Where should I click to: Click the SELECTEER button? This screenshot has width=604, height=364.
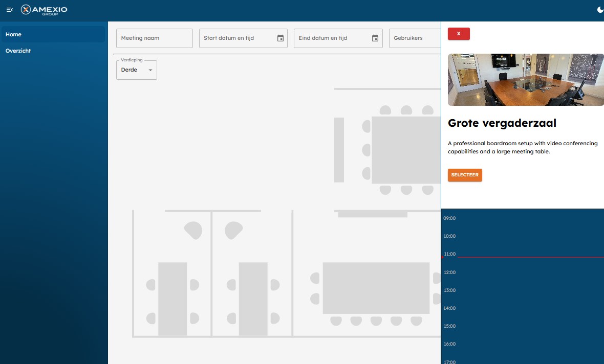click(x=465, y=175)
